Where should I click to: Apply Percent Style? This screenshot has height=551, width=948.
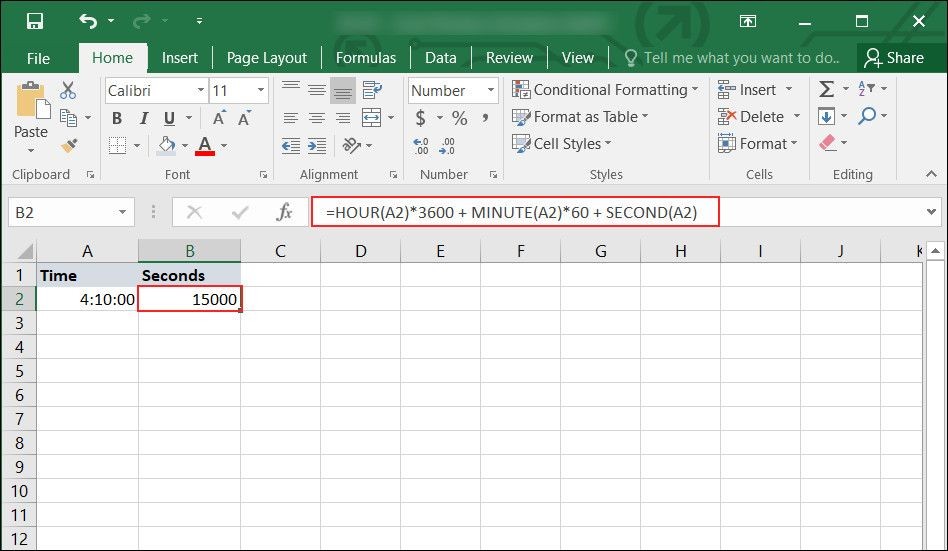coord(459,118)
